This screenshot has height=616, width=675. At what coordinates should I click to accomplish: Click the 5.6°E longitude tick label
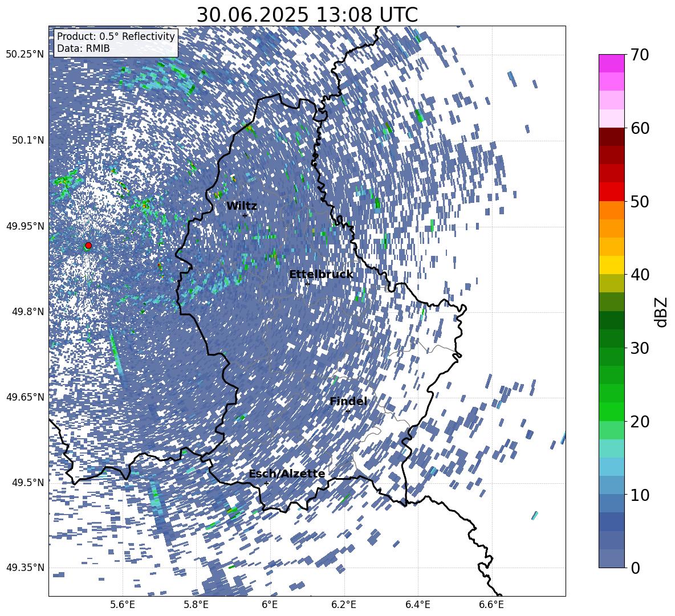(x=123, y=605)
